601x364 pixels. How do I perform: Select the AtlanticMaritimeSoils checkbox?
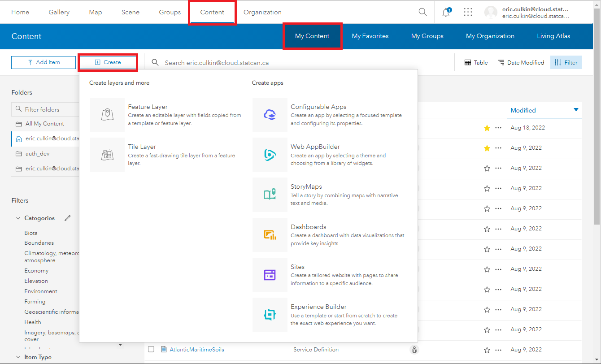point(151,349)
